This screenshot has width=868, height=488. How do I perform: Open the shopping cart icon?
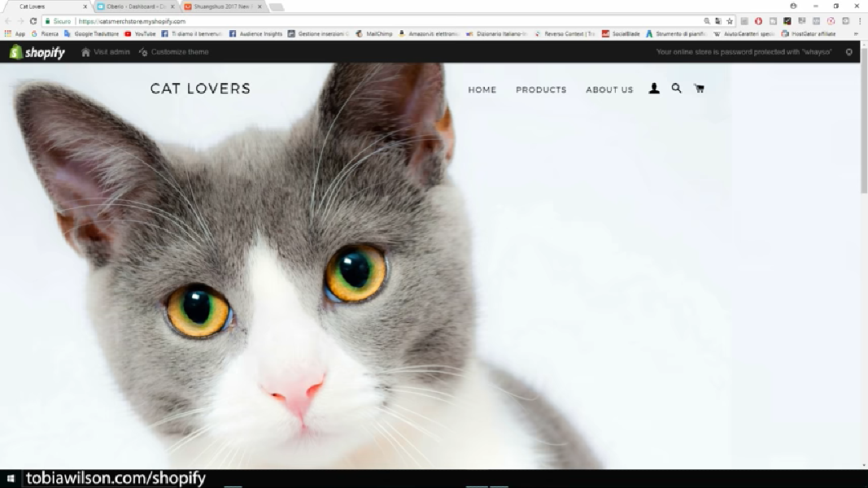point(699,89)
